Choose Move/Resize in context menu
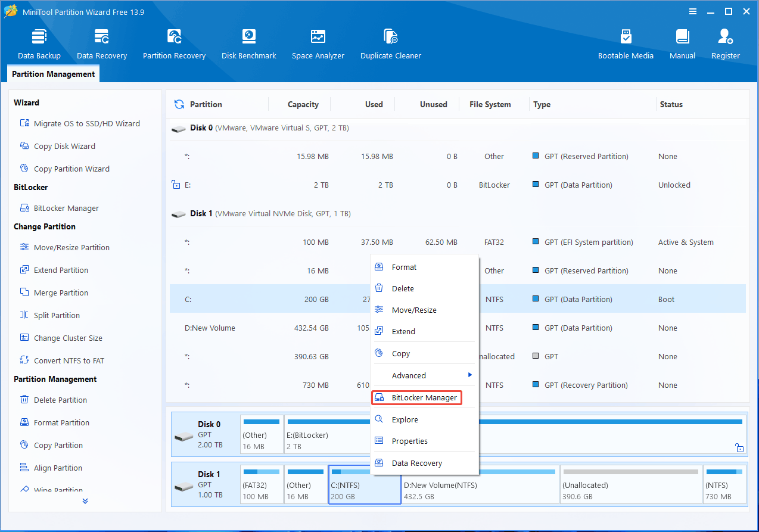The width and height of the screenshot is (759, 532). point(424,310)
